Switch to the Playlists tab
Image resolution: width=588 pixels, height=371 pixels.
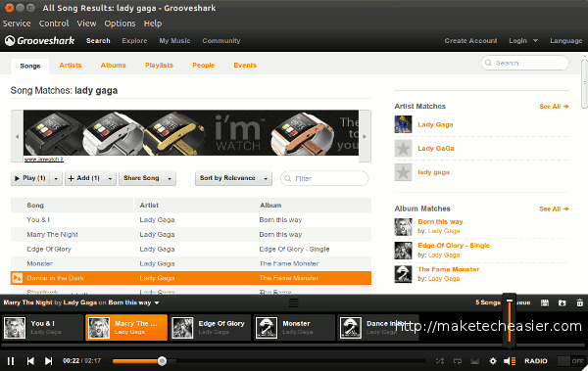point(159,66)
